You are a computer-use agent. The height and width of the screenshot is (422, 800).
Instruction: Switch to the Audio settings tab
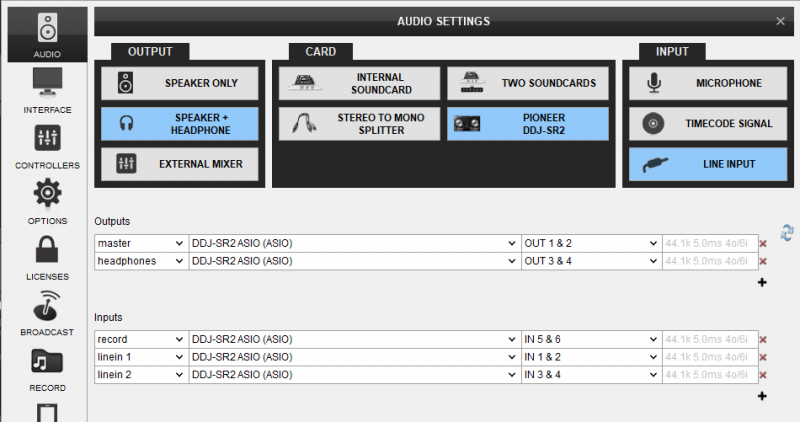click(47, 35)
